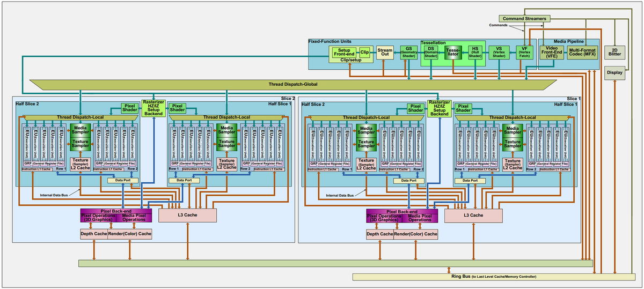Viewport: 644px width, 289px height.
Task: Select the 2D Blitter box
Action: (x=614, y=52)
